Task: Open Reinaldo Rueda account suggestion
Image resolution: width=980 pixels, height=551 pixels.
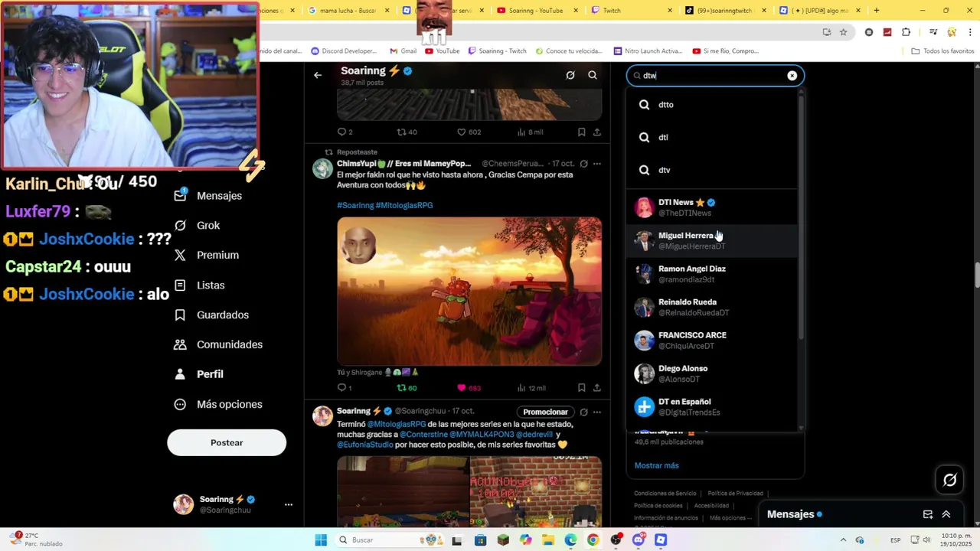Action: point(712,307)
